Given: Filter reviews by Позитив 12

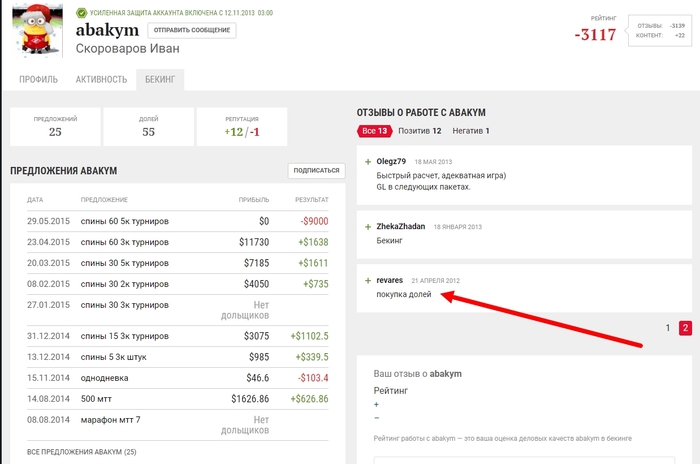Looking at the screenshot, I should (420, 131).
